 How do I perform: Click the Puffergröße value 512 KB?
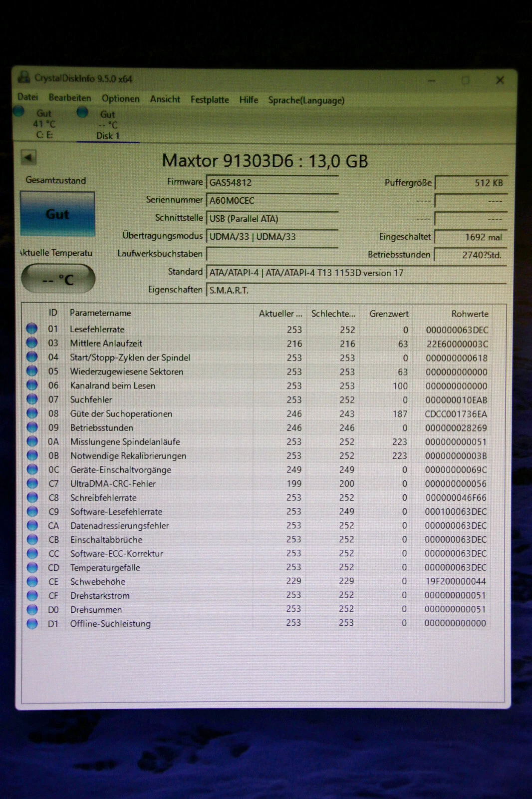pyautogui.click(x=471, y=183)
